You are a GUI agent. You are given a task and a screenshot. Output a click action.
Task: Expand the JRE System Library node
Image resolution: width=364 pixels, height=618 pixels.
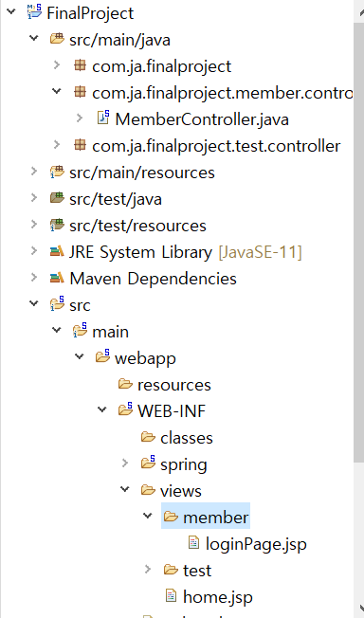tap(34, 251)
